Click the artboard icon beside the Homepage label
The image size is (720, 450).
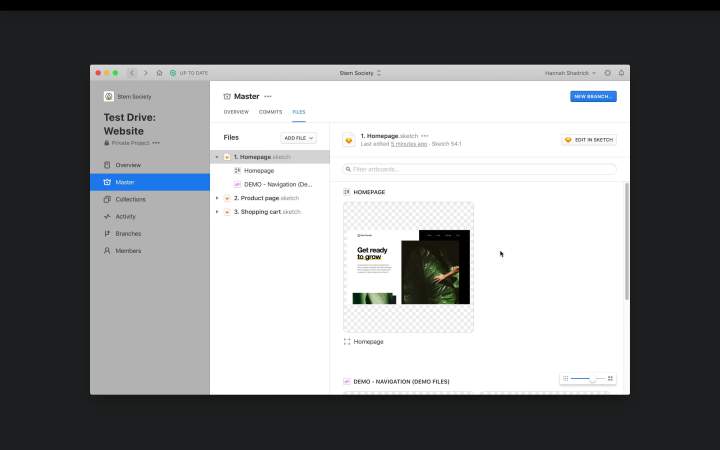point(347,342)
